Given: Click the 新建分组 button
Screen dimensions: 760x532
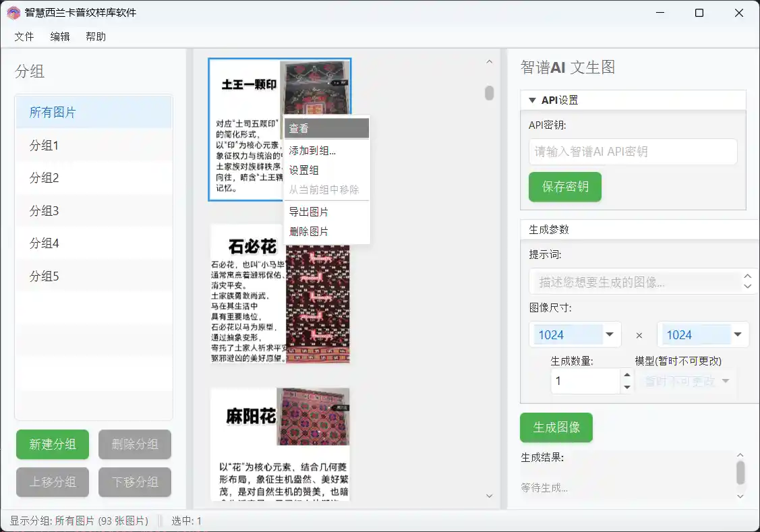Looking at the screenshot, I should [x=52, y=444].
